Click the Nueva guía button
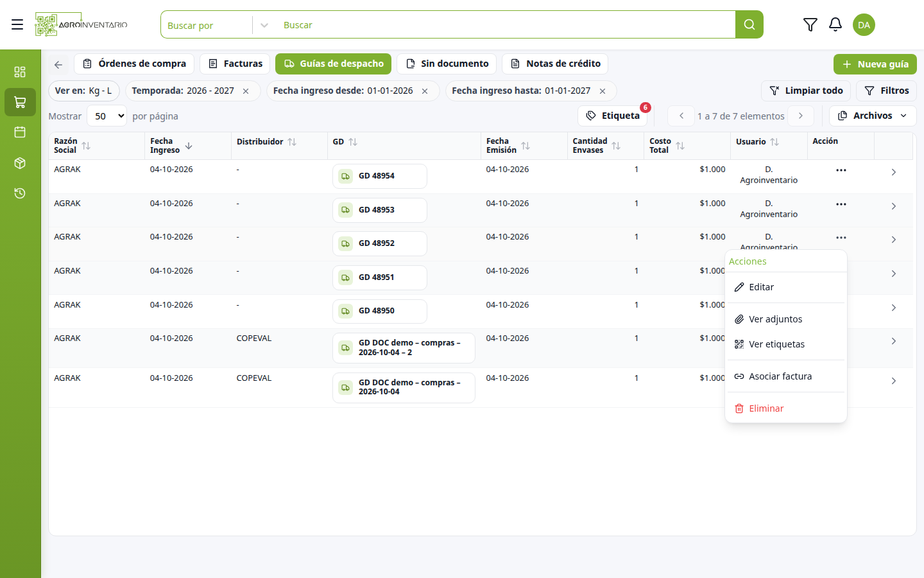924x578 pixels. (875, 64)
